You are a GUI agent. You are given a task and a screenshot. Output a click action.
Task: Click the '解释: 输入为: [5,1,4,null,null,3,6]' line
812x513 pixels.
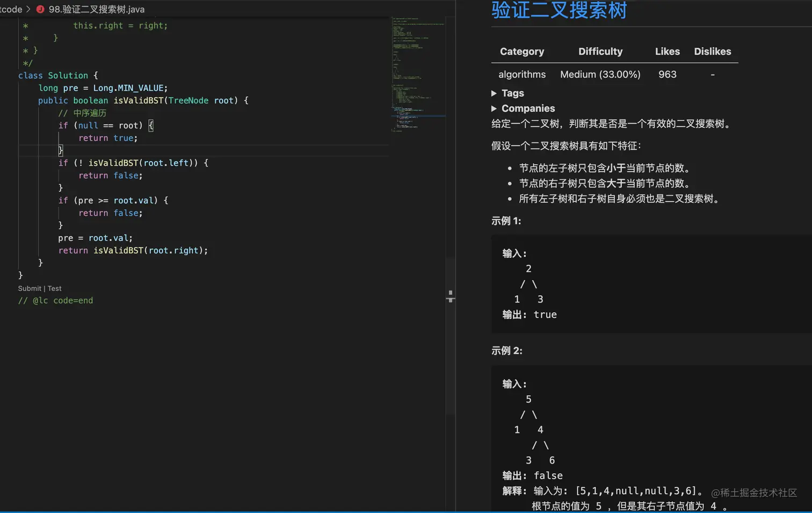pos(604,491)
